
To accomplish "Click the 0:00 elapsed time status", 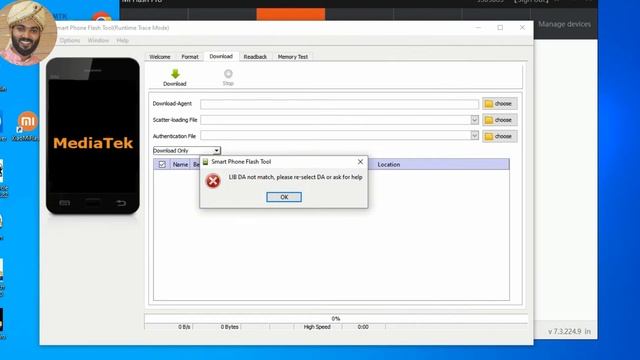I will [363, 327].
